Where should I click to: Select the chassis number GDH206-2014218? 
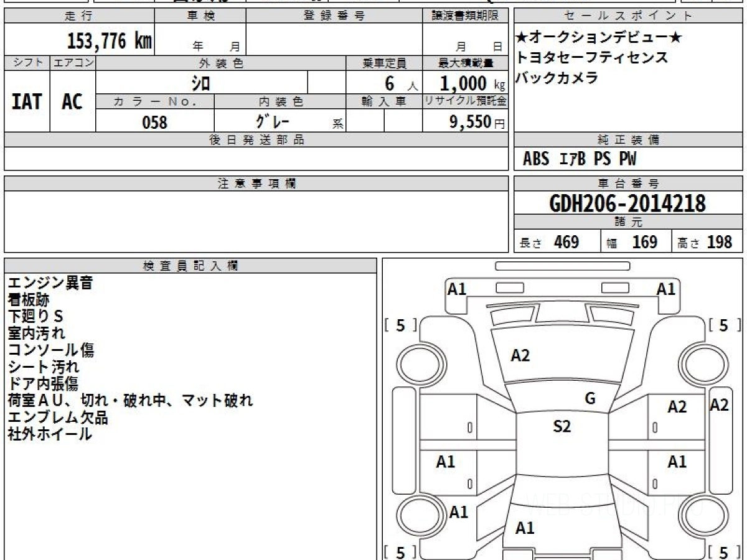pyautogui.click(x=627, y=203)
